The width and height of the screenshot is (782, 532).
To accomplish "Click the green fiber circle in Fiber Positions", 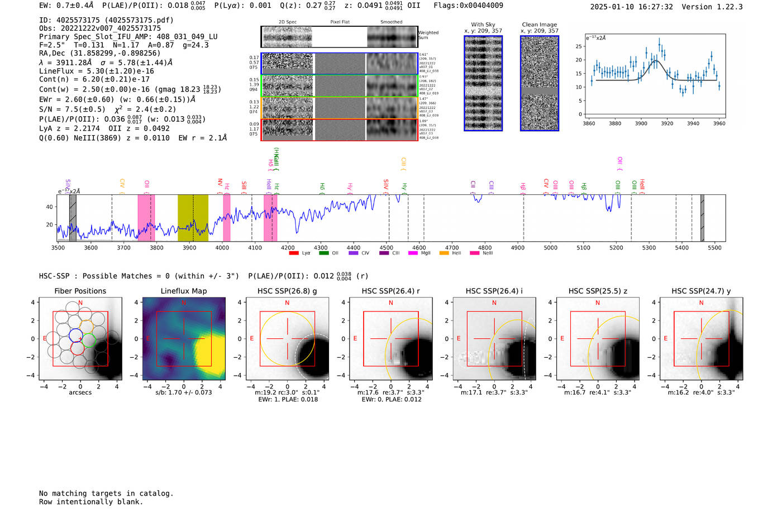I will (x=89, y=339).
